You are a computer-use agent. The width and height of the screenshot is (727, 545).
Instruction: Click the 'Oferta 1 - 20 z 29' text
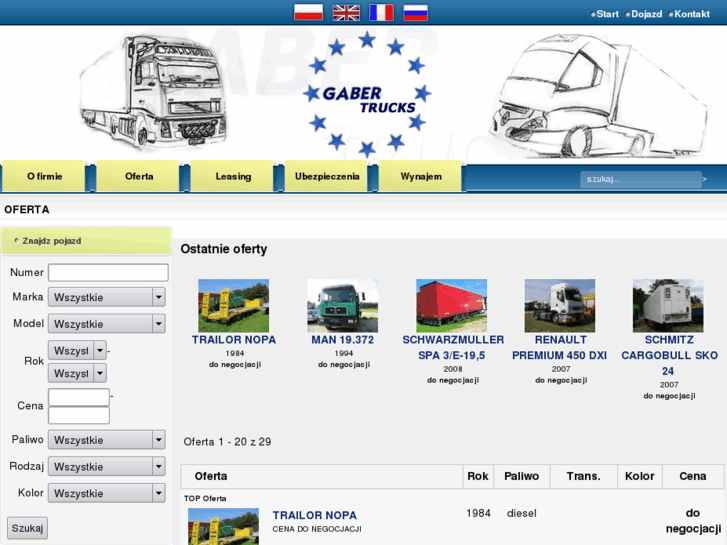227,442
